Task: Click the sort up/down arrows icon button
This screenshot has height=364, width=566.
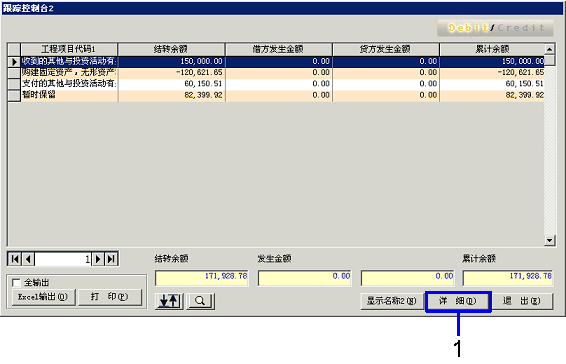Action: 169,301
